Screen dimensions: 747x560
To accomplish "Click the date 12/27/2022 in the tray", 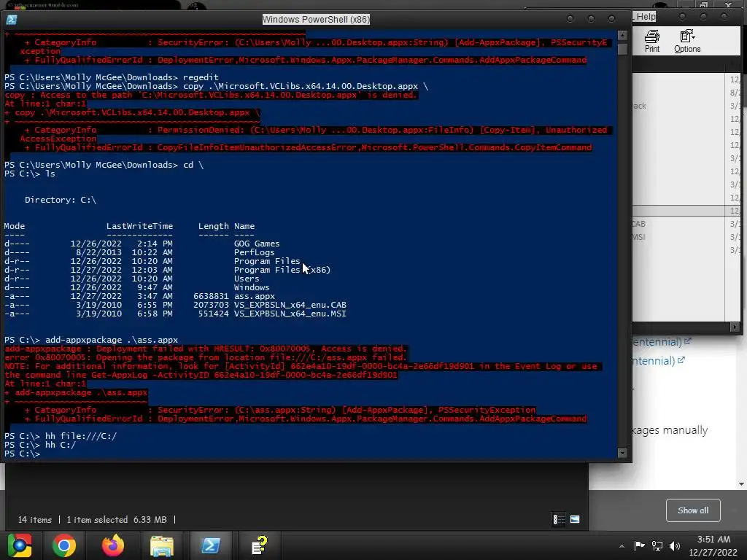I will 713,553.
